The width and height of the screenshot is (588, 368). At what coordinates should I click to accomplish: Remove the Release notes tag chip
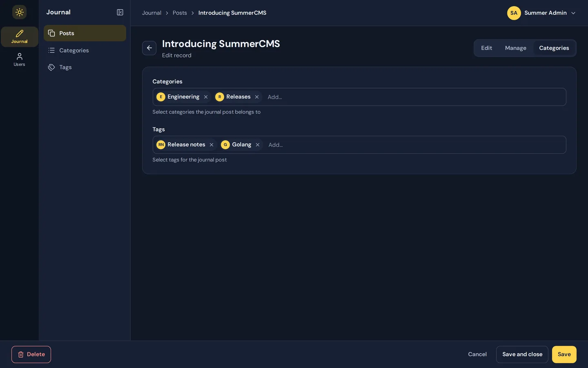pyautogui.click(x=212, y=145)
